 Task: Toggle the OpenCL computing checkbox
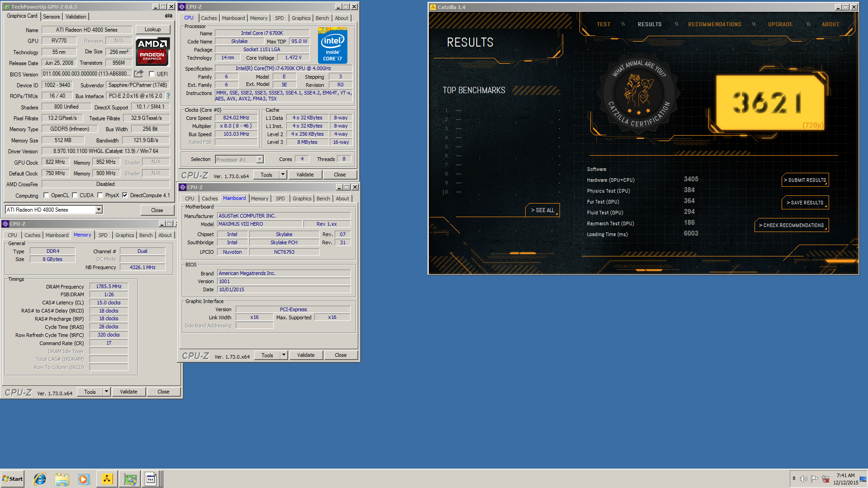[46, 195]
